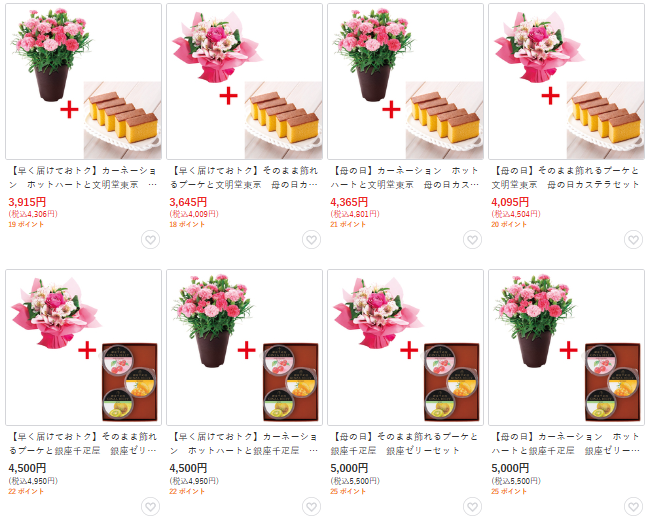Click heart icon for 4,365円 item
Screen dimensions: 651x517
click(x=472, y=240)
